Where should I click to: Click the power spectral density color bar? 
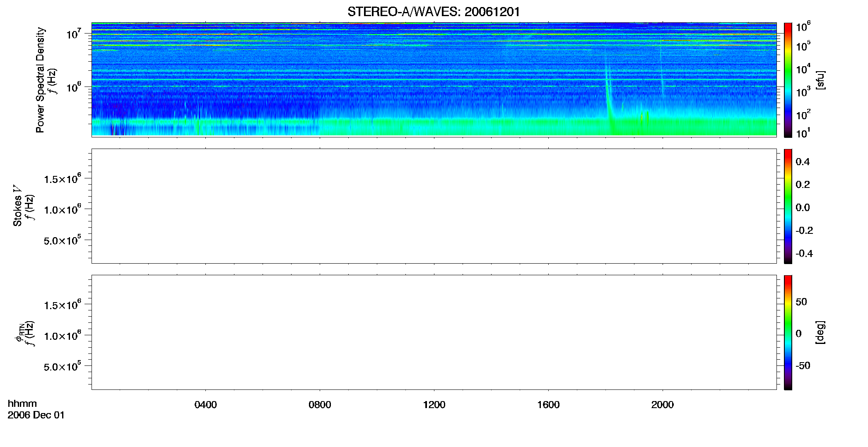click(x=788, y=80)
